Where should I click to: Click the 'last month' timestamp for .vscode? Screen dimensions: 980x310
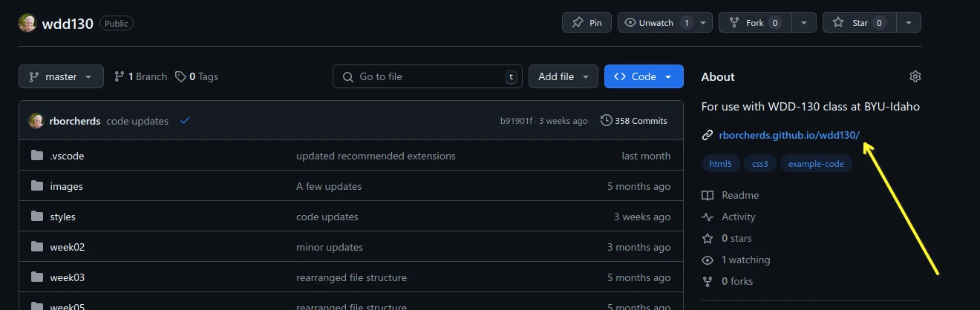(646, 156)
